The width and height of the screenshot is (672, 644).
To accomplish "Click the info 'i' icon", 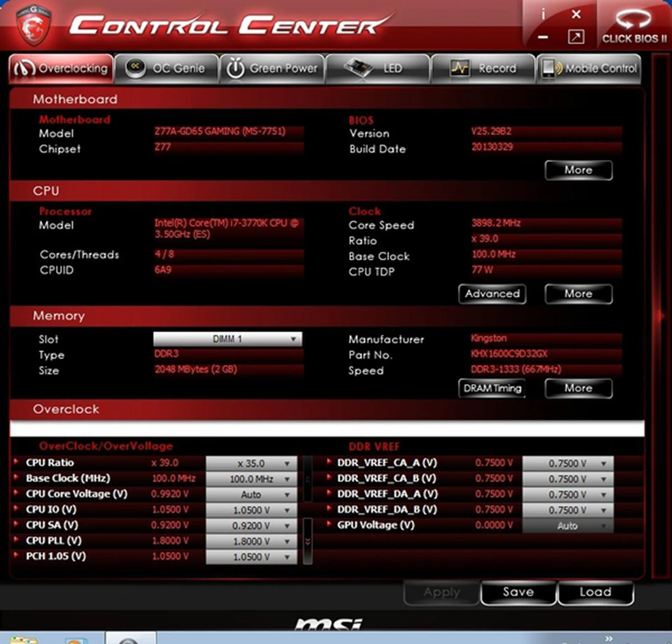I will point(543,15).
